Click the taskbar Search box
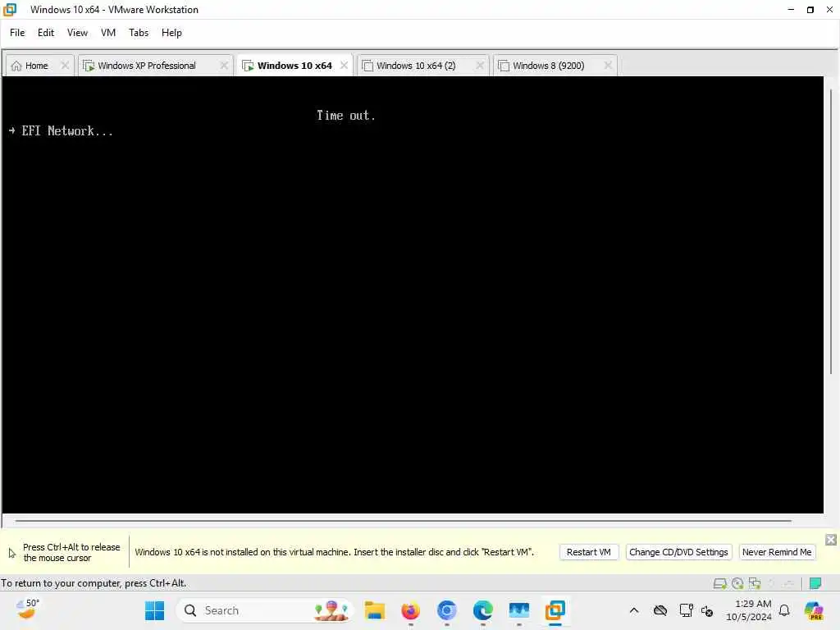 265,610
